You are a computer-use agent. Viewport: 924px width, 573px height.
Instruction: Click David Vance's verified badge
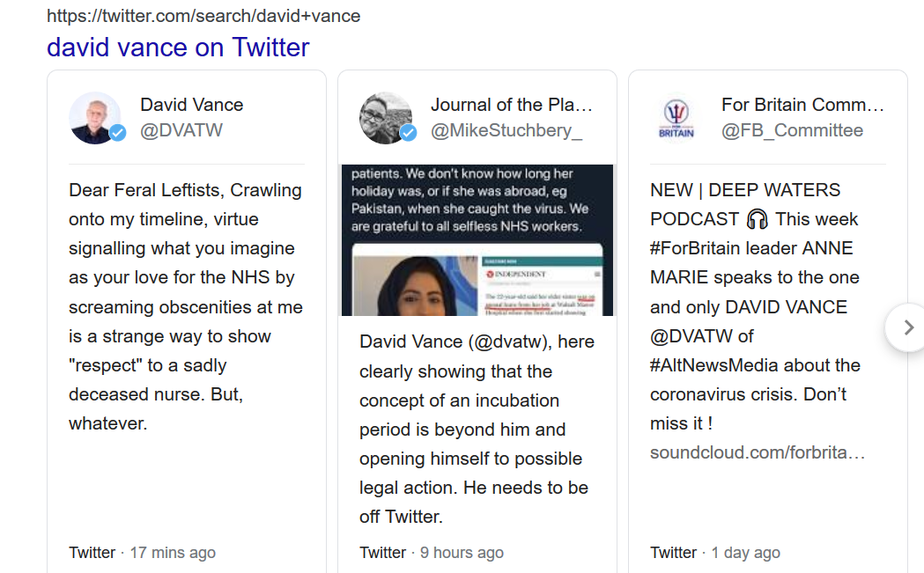[118, 133]
